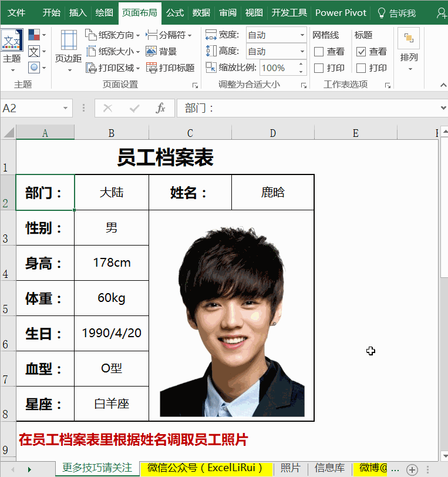The image size is (448, 477).
Task: Open the Name Box dropdown arrow
Action: click(65, 108)
